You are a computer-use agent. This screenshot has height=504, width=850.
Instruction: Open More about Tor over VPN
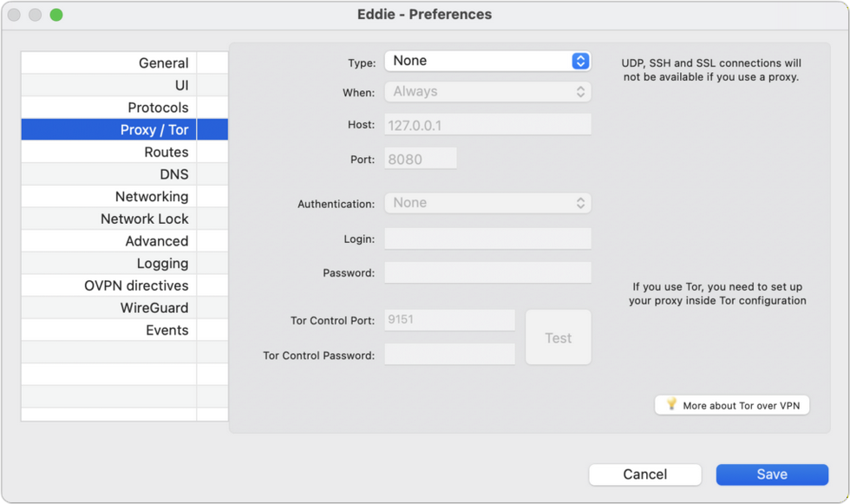tap(732, 405)
